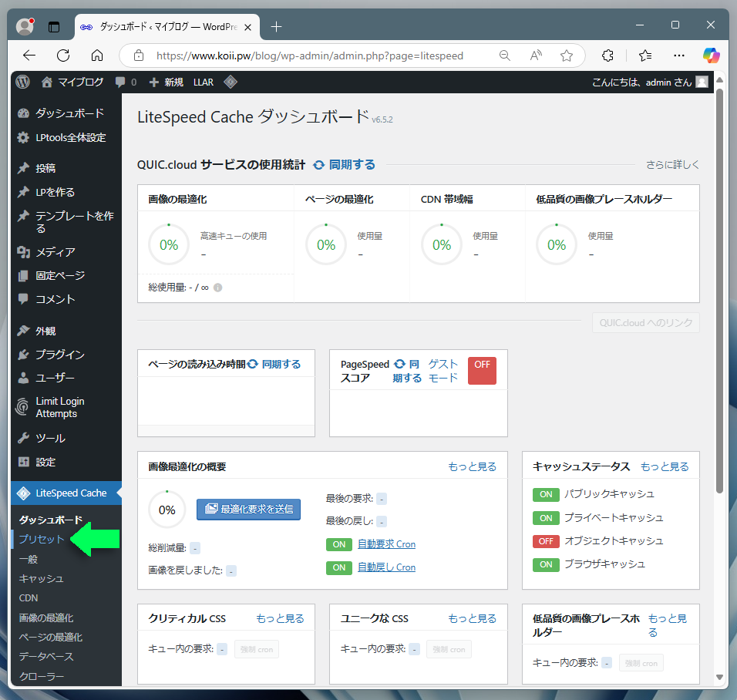Open the CDN submenu
737x700 pixels.
pyautogui.click(x=29, y=598)
